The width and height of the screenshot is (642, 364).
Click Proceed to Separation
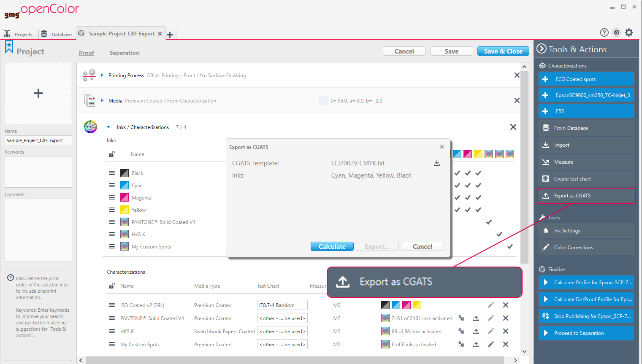(586, 333)
